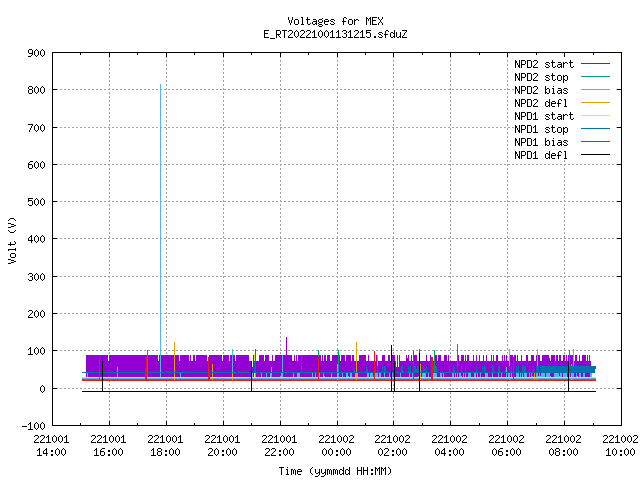Click the NPD2 defl legend label
The width and height of the screenshot is (640, 480).
pos(541,103)
